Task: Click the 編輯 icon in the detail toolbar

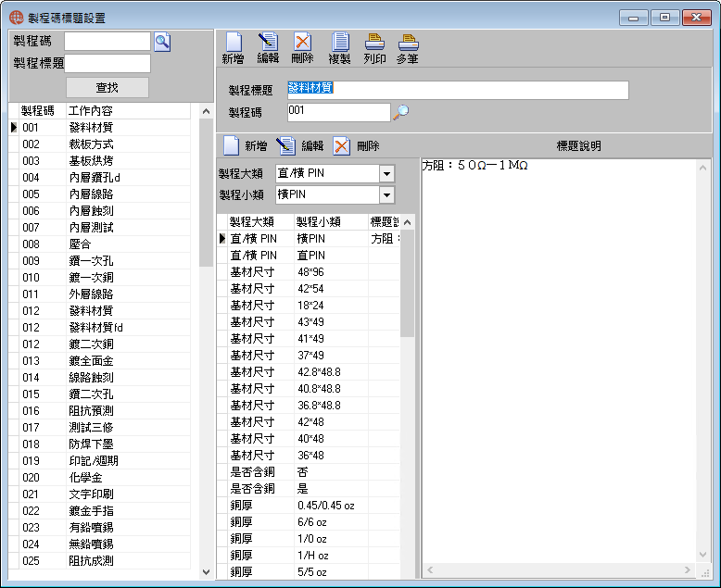Action: point(285,145)
